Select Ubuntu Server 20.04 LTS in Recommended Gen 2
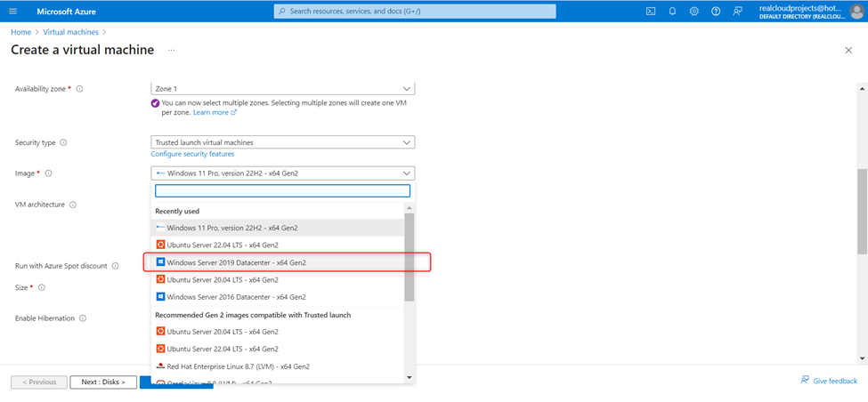The width and height of the screenshot is (868, 402). [278, 332]
